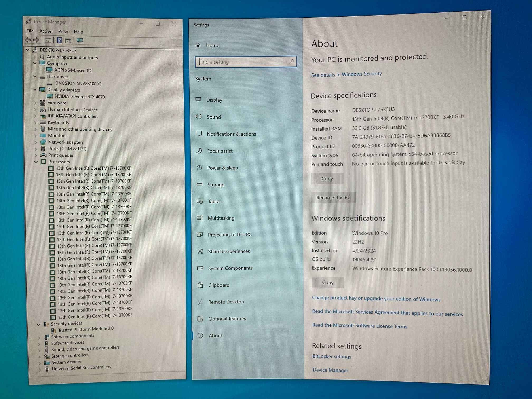
Task: Click the Find a setting search box
Action: click(x=246, y=61)
